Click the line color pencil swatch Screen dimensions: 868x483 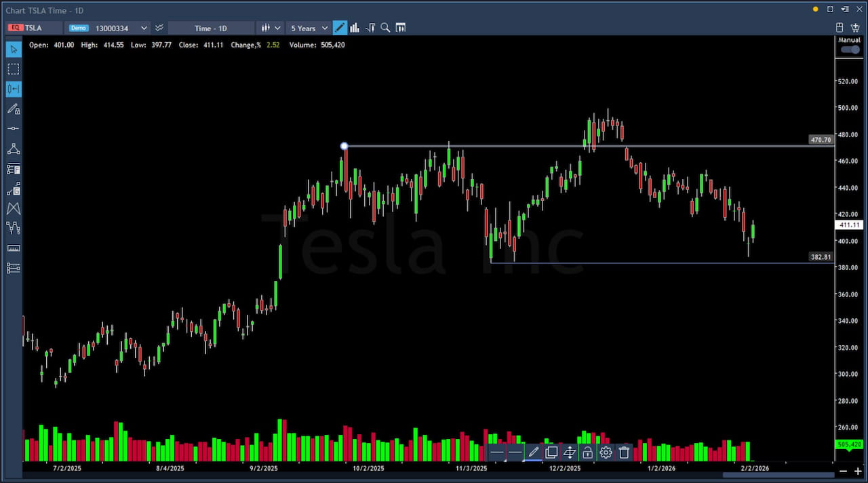coord(533,452)
